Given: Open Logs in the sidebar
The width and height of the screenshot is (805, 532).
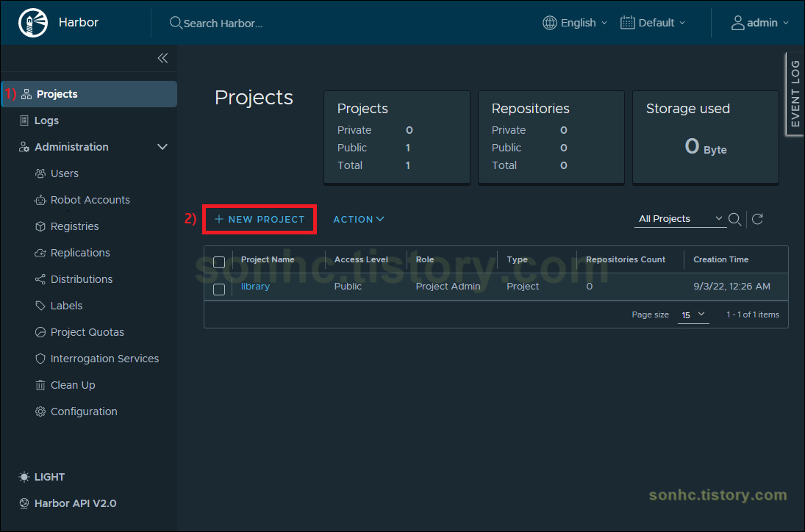Looking at the screenshot, I should tap(46, 121).
